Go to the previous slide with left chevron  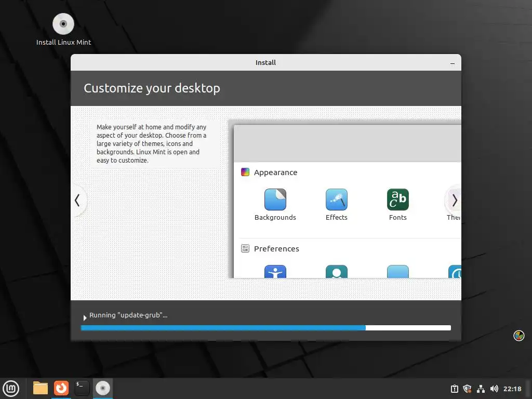click(x=77, y=200)
